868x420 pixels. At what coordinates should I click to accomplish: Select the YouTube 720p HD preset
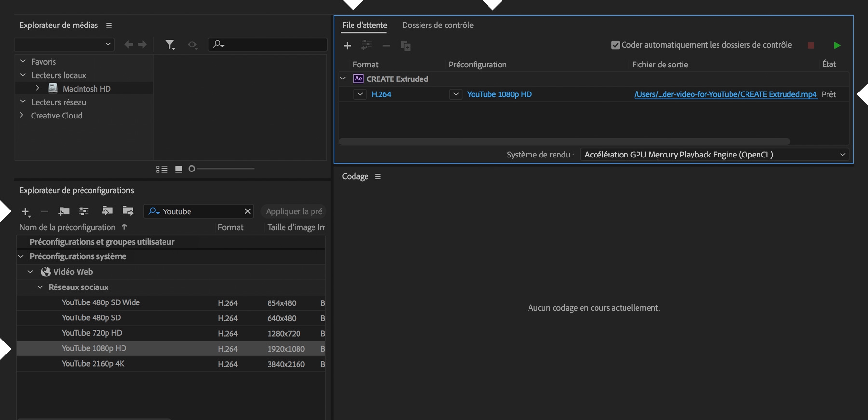pos(171,333)
